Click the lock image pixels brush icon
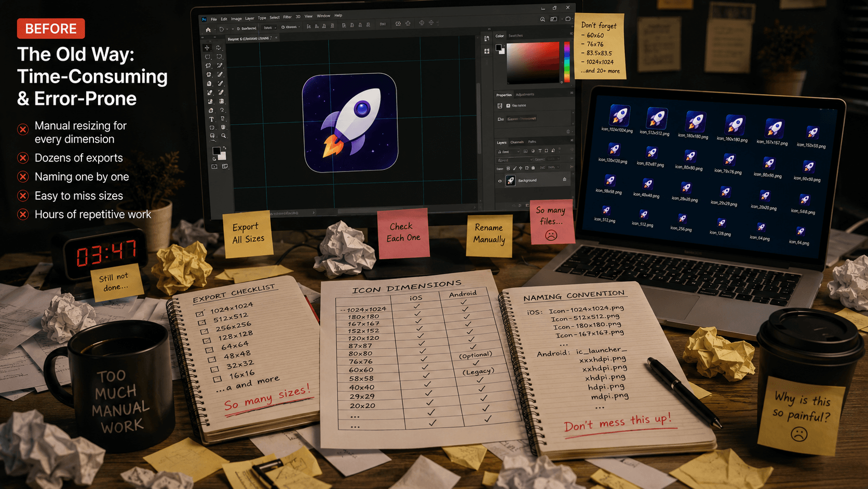This screenshot has height=489, width=868. (515, 168)
